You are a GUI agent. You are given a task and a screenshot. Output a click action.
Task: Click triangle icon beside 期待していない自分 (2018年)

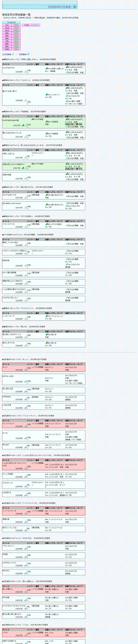click(25, 245)
